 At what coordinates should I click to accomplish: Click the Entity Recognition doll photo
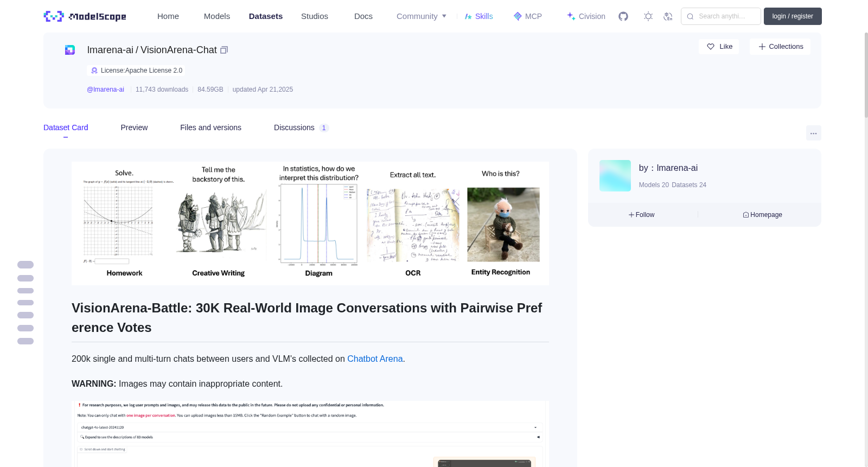click(x=503, y=225)
